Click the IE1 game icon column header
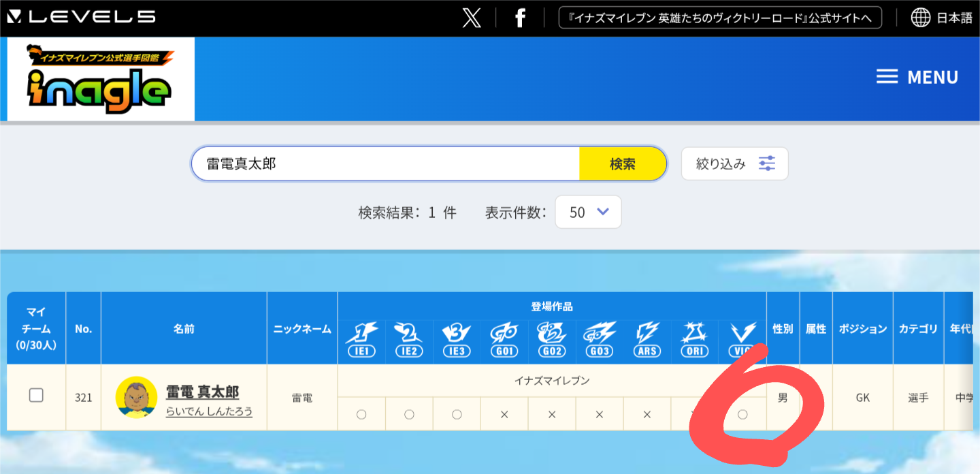 (361, 340)
